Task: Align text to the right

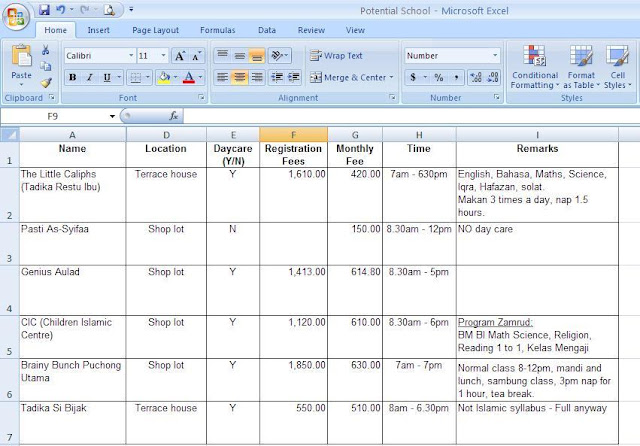Action: [x=257, y=77]
